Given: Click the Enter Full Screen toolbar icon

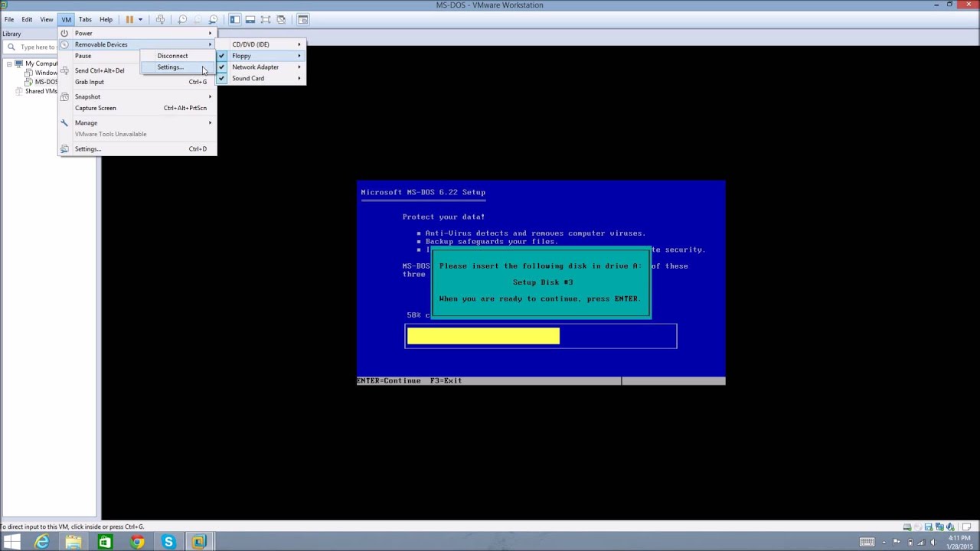Looking at the screenshot, I should click(266, 19).
